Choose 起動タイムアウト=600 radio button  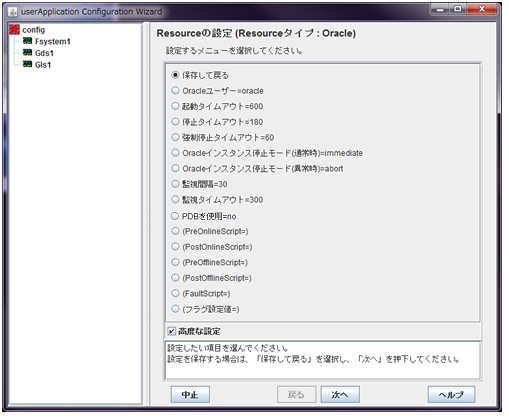coord(175,106)
